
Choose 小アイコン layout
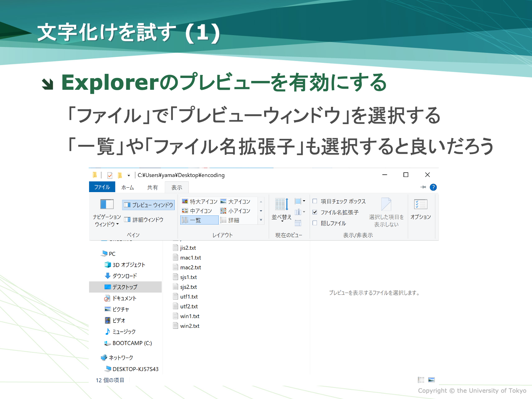click(x=235, y=211)
